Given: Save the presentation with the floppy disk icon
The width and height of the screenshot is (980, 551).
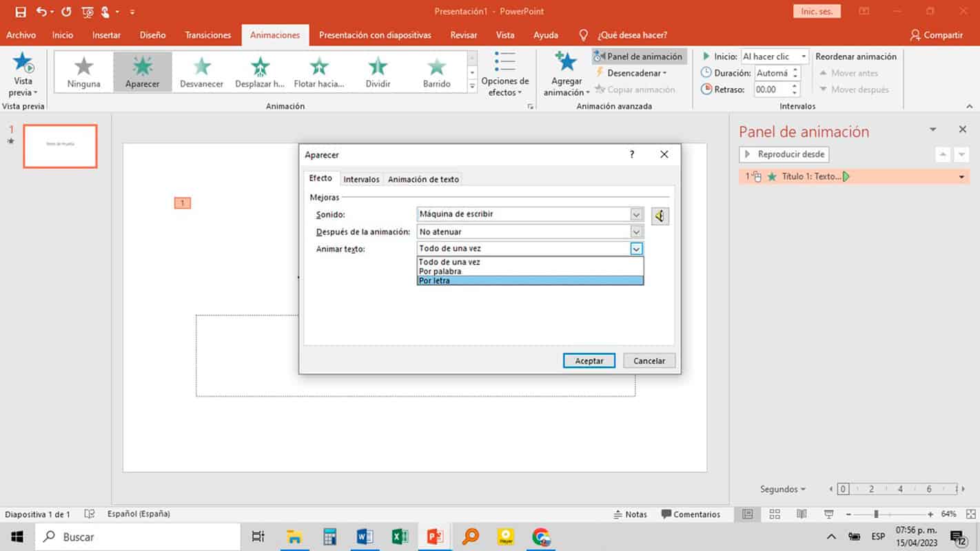Looking at the screenshot, I should coord(21,12).
